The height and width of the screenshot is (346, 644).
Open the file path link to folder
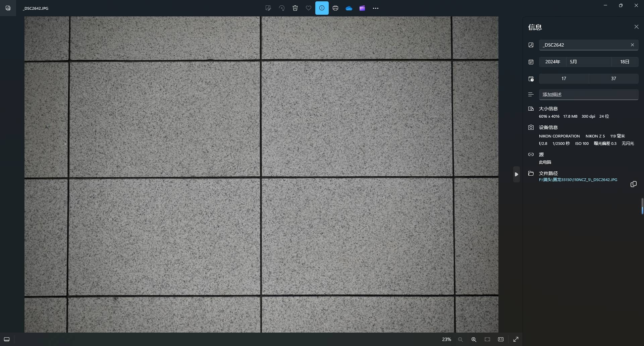(x=578, y=180)
